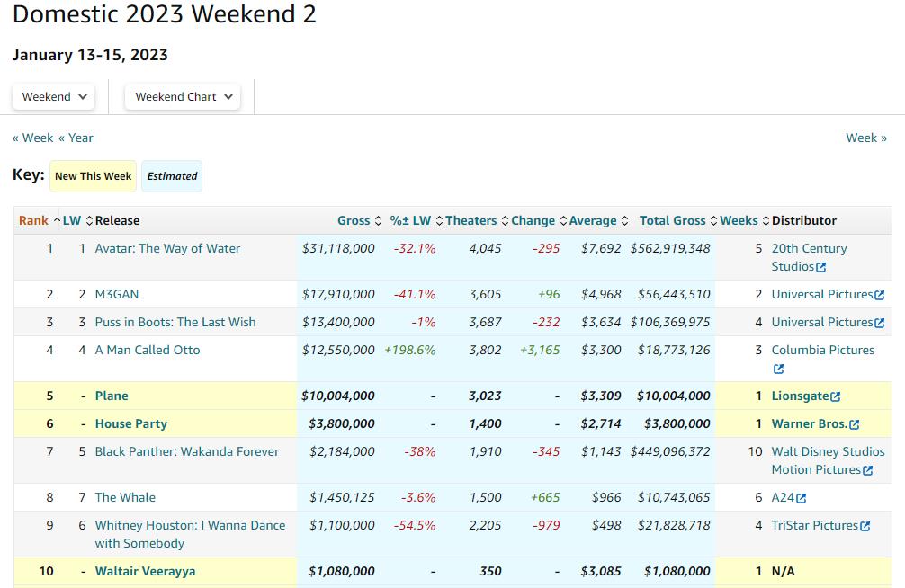Click external link icon in M3GAN's Universal Pictures row
The image size is (905, 588).
pos(879,295)
